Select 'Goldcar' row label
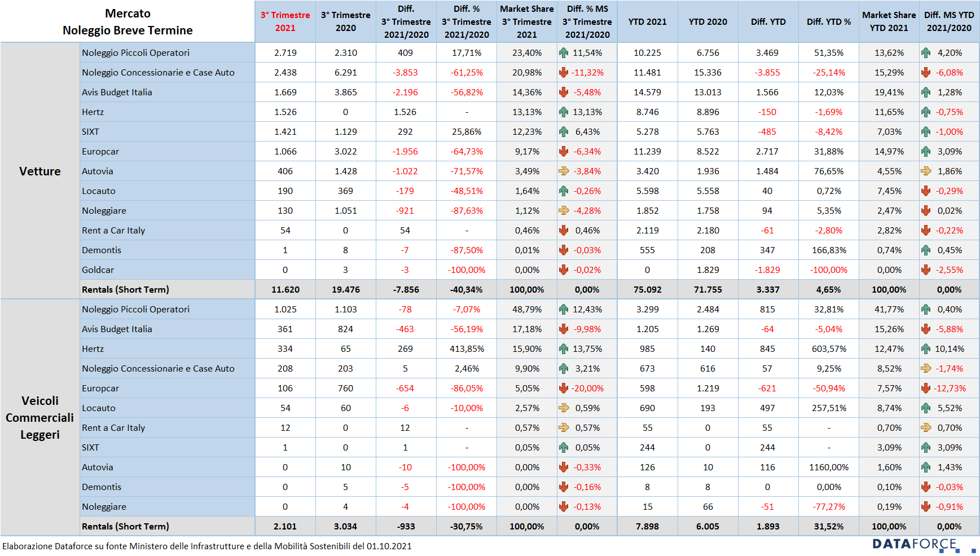The height and width of the screenshot is (556, 980). 98,270
